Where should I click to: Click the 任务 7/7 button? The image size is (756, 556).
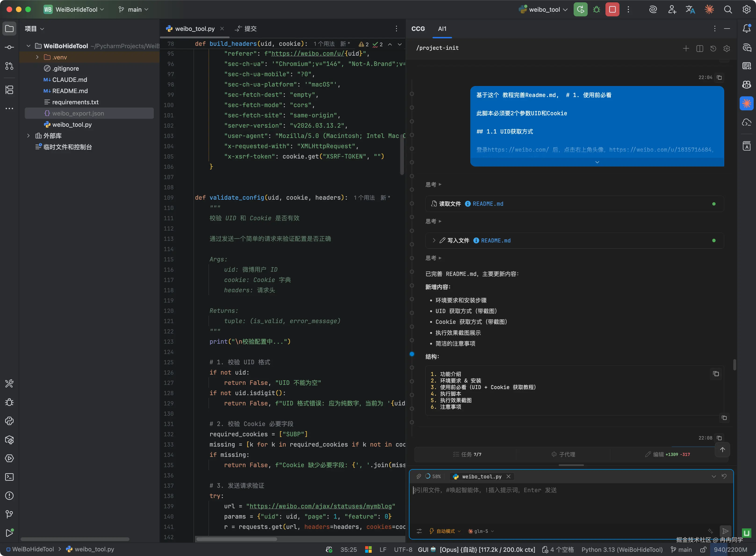tap(467, 454)
